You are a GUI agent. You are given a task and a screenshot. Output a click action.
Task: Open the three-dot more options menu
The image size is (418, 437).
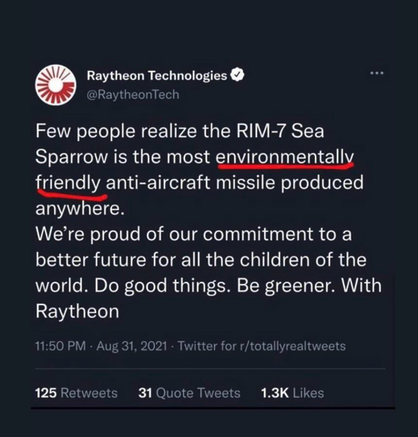point(377,73)
